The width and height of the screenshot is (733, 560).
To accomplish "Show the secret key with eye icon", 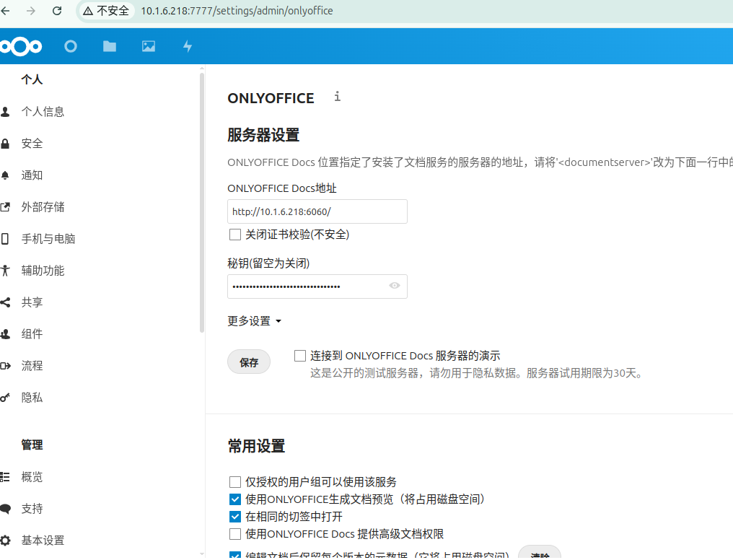I will point(395,286).
